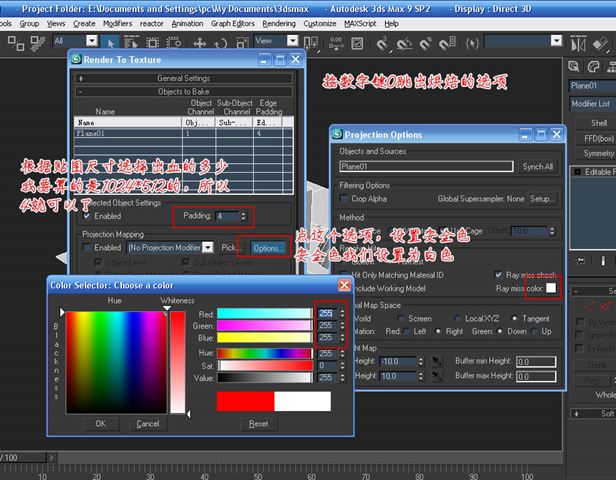Open the named selection sets dropdown
Screen dimensions: 616x480
coord(556,40)
